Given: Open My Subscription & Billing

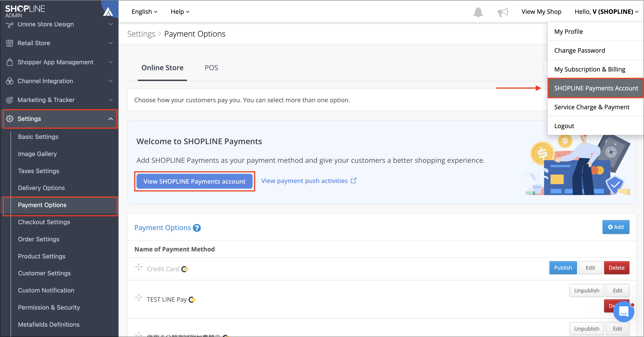Looking at the screenshot, I should pos(595,69).
